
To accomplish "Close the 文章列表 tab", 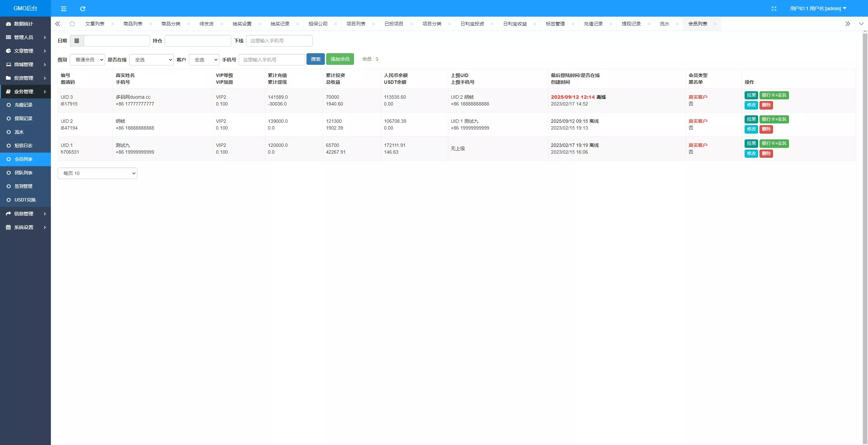I will coord(113,24).
